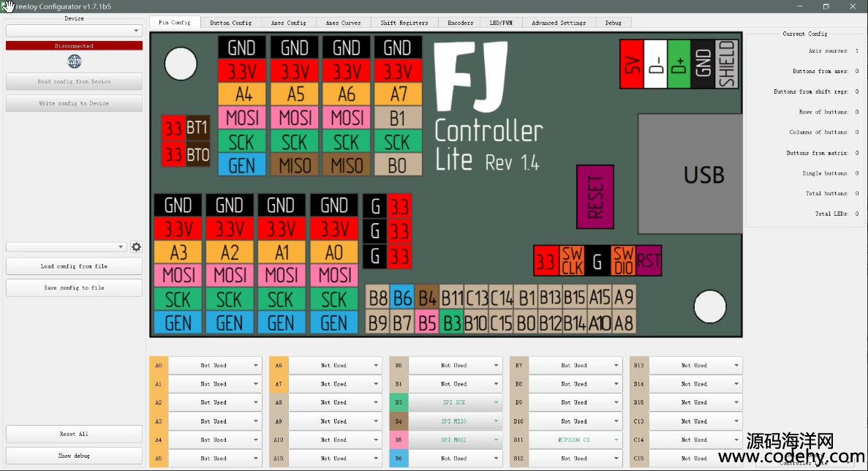The width and height of the screenshot is (868, 471).
Task: Switch to the Encoders tab
Action: pos(461,23)
